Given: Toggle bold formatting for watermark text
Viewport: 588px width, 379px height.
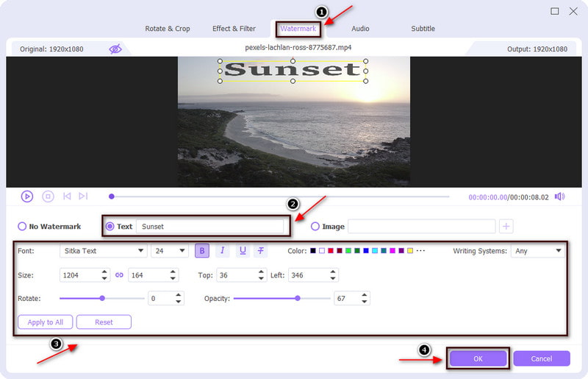Looking at the screenshot, I should [201, 250].
